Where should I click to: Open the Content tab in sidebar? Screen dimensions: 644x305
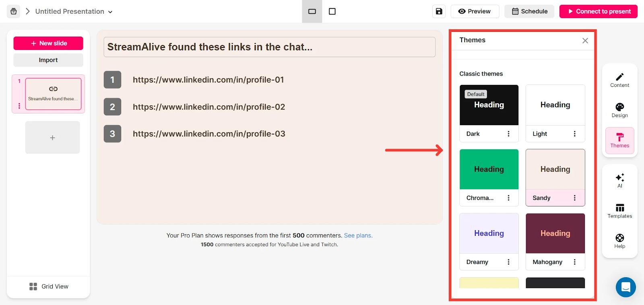pos(619,80)
